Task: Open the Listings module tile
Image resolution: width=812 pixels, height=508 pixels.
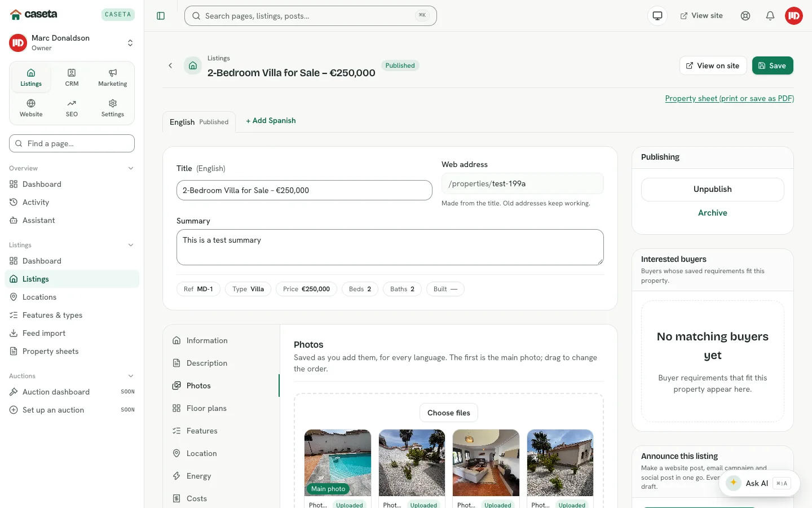Action: tap(31, 78)
